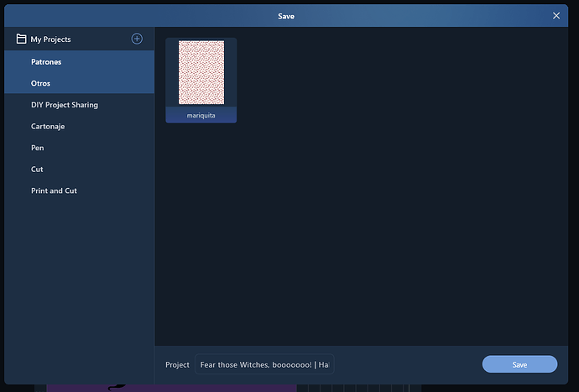Select the Cut folder in sidebar

tap(37, 170)
